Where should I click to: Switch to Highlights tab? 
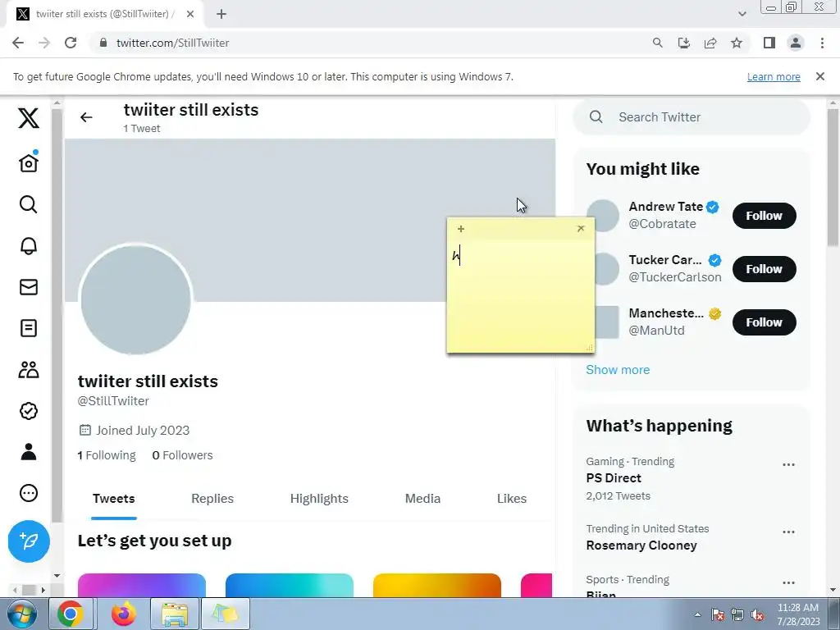[319, 499]
